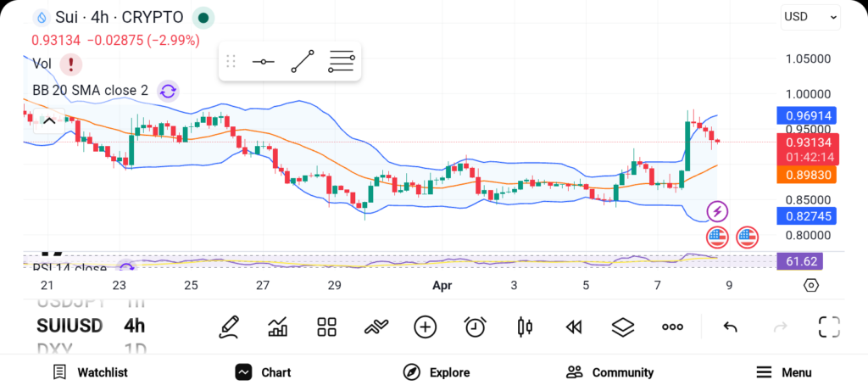The height and width of the screenshot is (391, 868).
Task: Tap the green market status indicator
Action: pos(203,17)
